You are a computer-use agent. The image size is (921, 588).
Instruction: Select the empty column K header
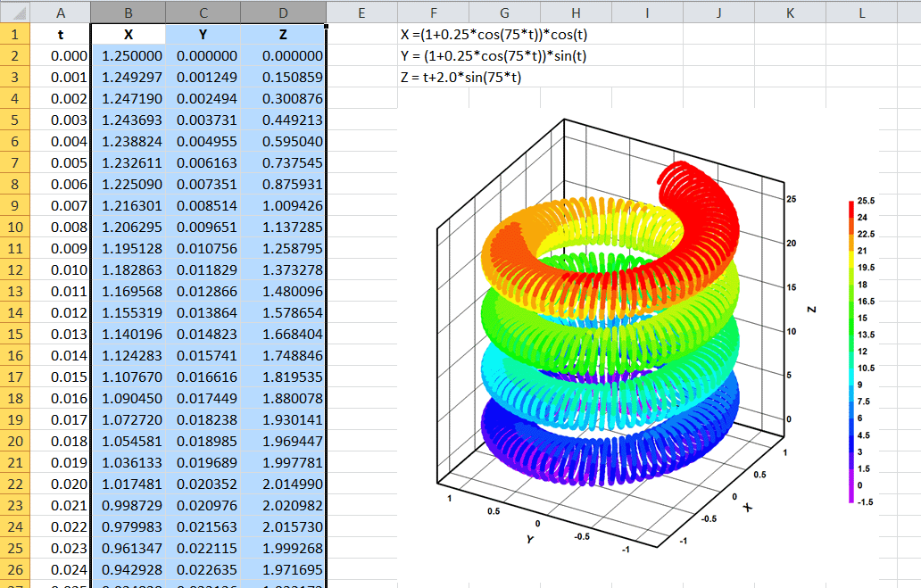click(x=789, y=12)
